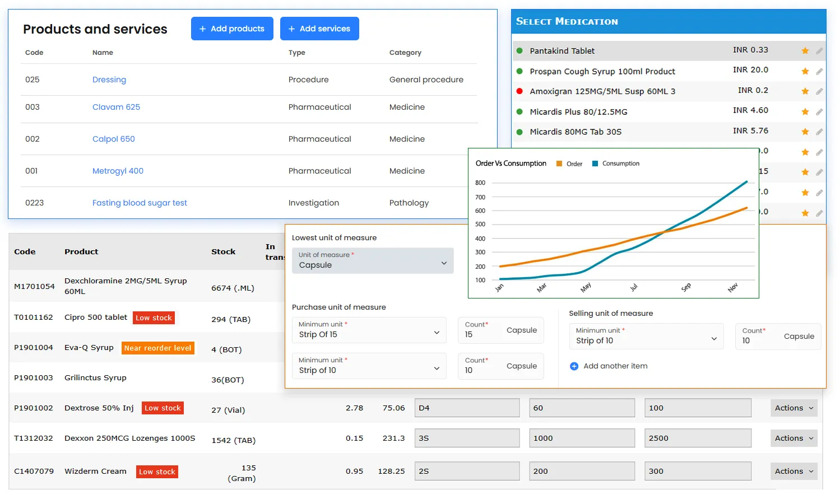This screenshot has height=504, width=840.
Task: Click the Add products button
Action: (x=232, y=29)
